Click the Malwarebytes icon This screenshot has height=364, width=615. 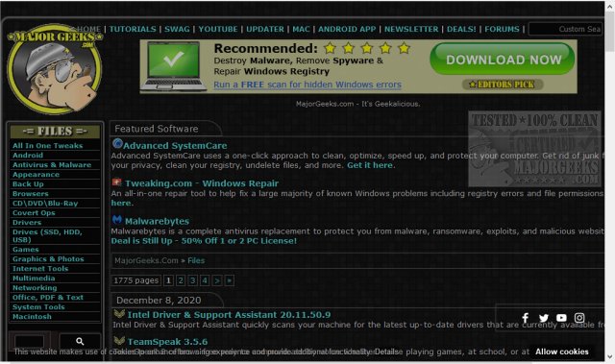point(117,219)
